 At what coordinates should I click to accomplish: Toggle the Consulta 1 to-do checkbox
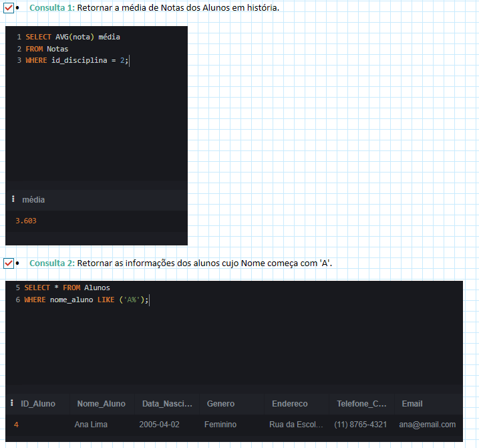9,8
